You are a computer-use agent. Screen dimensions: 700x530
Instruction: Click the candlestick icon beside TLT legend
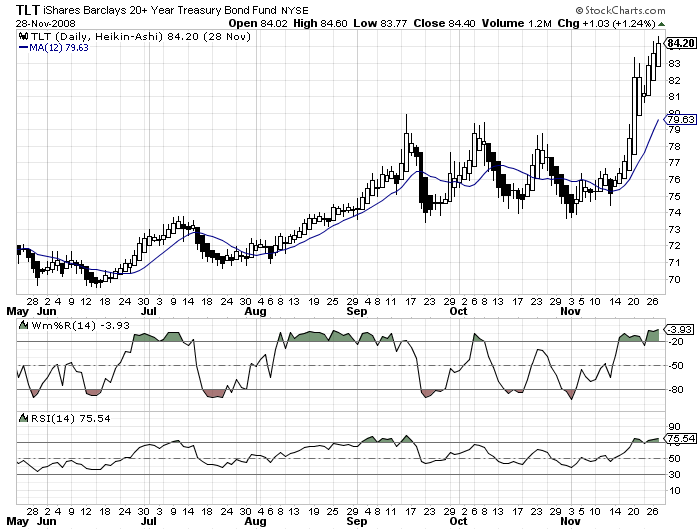pyautogui.click(x=24, y=34)
